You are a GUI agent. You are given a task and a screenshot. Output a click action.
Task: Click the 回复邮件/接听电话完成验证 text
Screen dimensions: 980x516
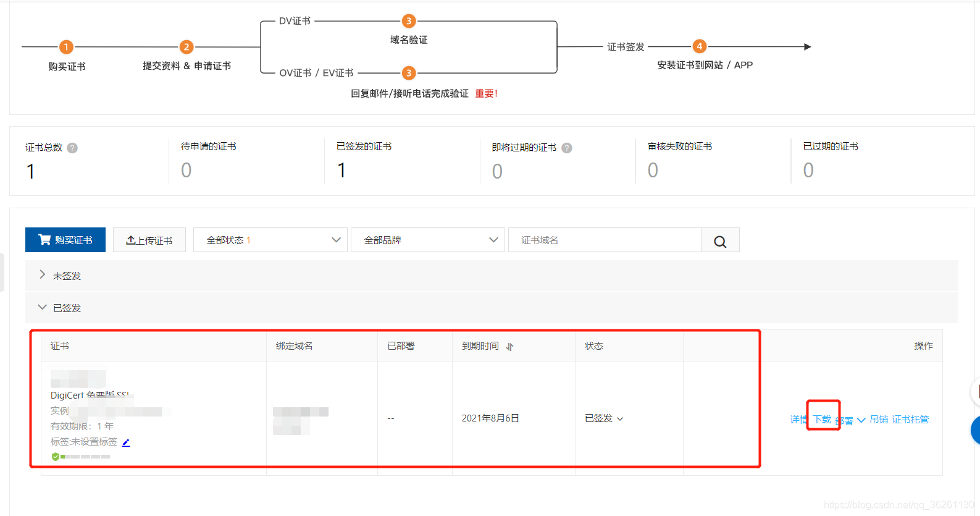tap(409, 93)
